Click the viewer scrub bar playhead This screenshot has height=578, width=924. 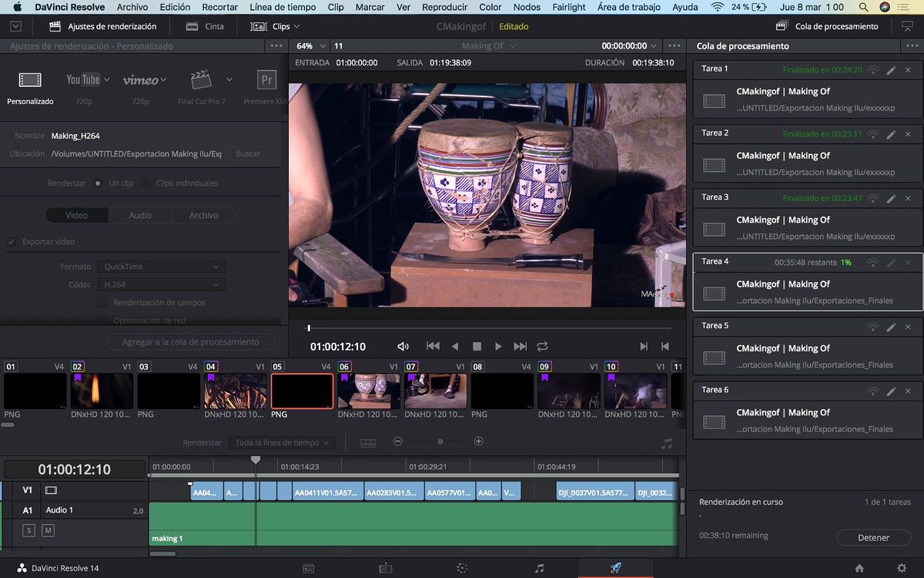309,328
